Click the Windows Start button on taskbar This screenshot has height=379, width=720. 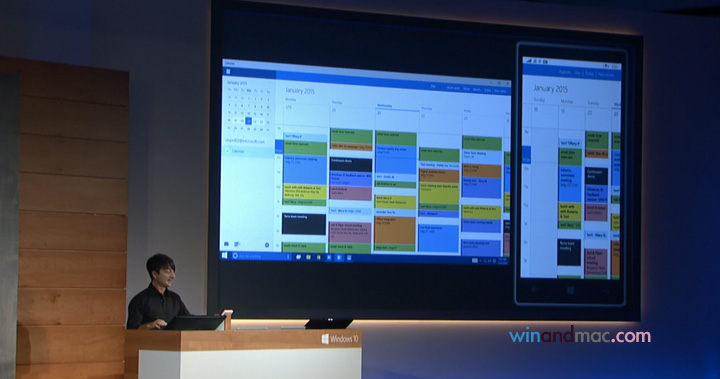pos(225,255)
